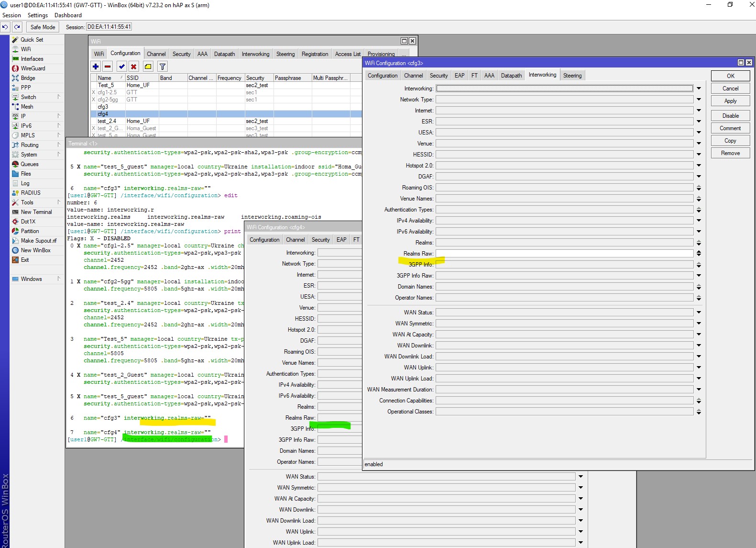
Task: Open filter with funnel icon
Action: coord(163,67)
